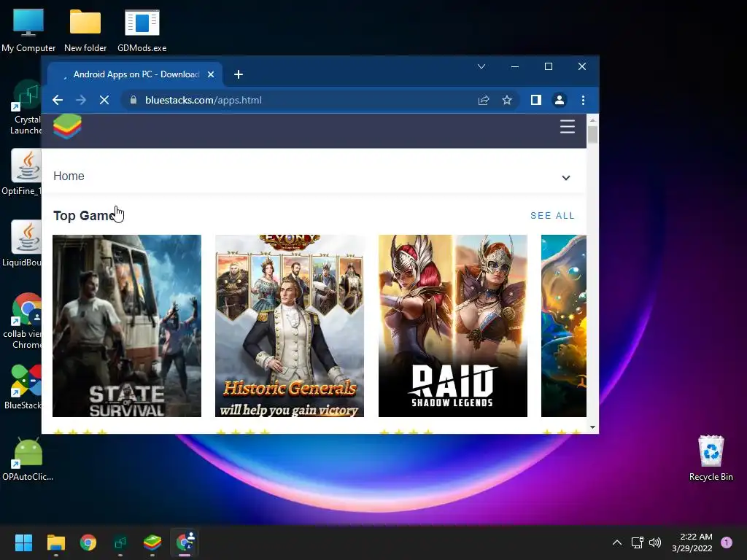
Task: Open Chrome profile menu
Action: tap(560, 100)
